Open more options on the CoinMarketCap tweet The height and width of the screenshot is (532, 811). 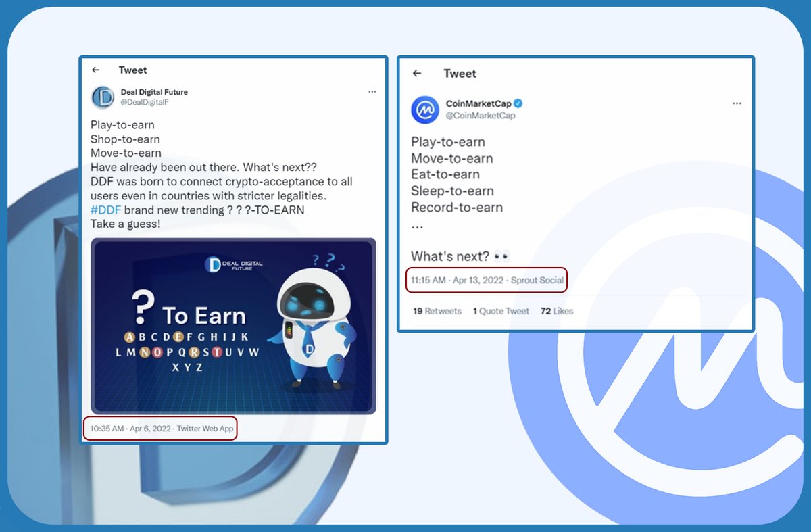tap(737, 104)
